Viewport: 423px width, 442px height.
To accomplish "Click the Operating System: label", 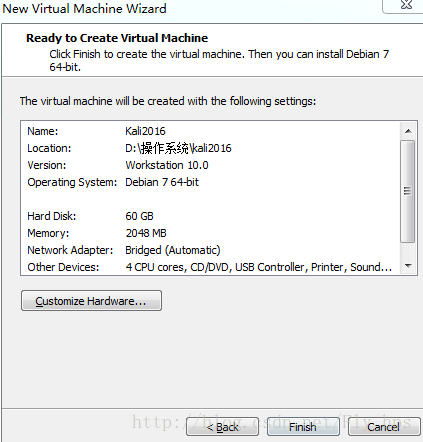I will (x=72, y=182).
